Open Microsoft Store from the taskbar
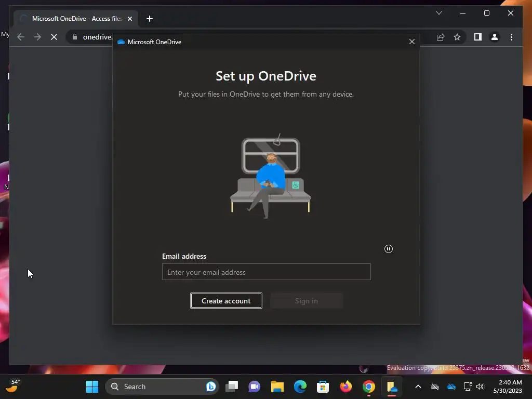 pos(323,387)
